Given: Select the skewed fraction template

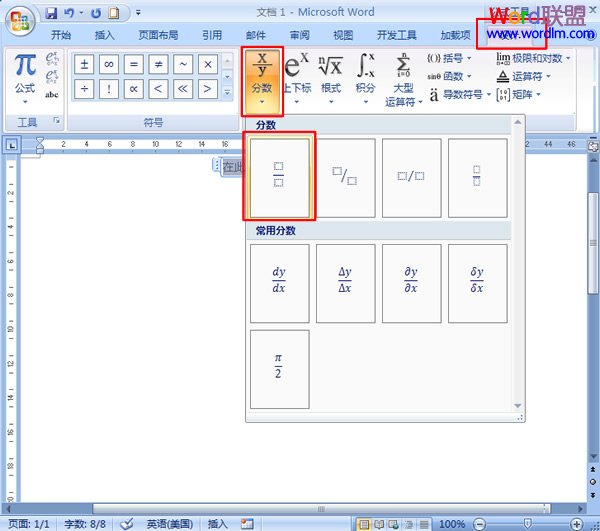Looking at the screenshot, I should [345, 177].
